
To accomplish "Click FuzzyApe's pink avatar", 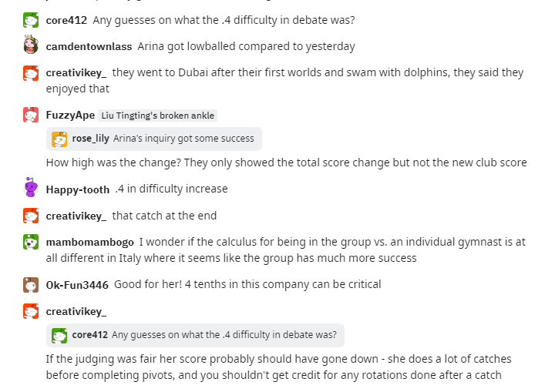I will 31,116.
